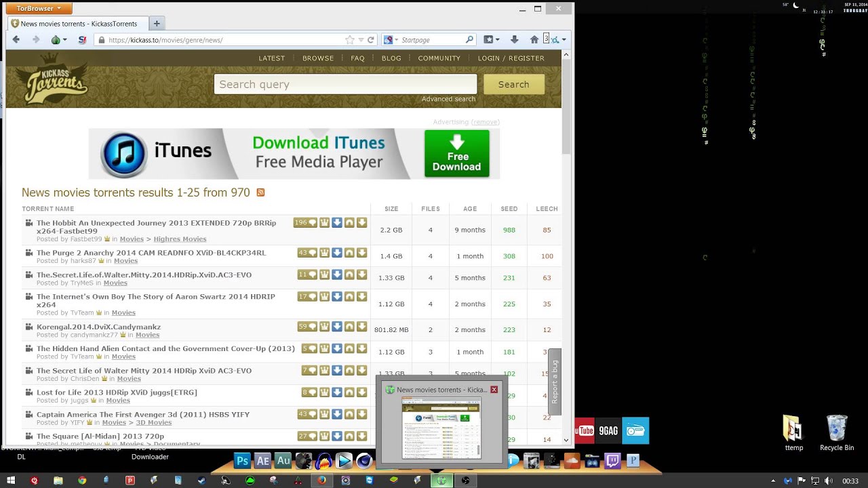Screen dimensions: 868x488
Task: Open the 9GAG desktop tile
Action: 608,430
